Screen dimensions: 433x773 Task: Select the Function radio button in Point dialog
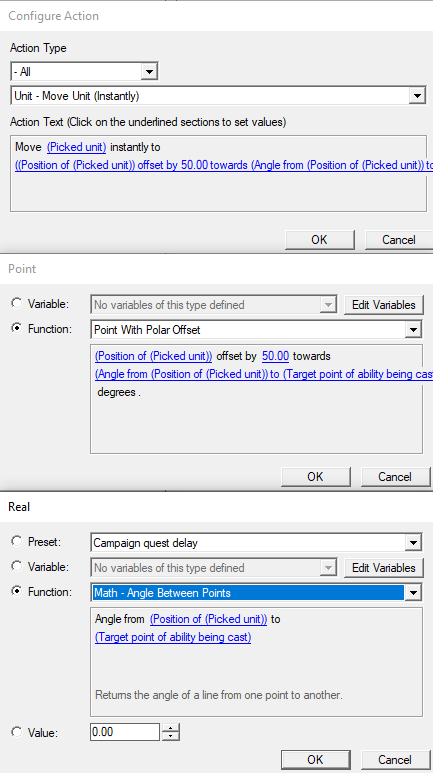(17, 328)
